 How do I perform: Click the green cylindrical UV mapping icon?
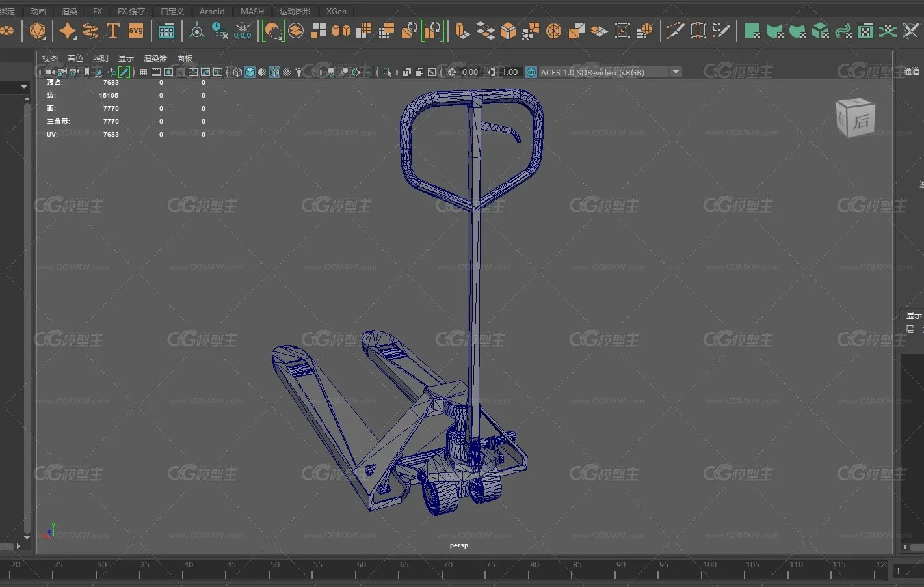click(775, 31)
